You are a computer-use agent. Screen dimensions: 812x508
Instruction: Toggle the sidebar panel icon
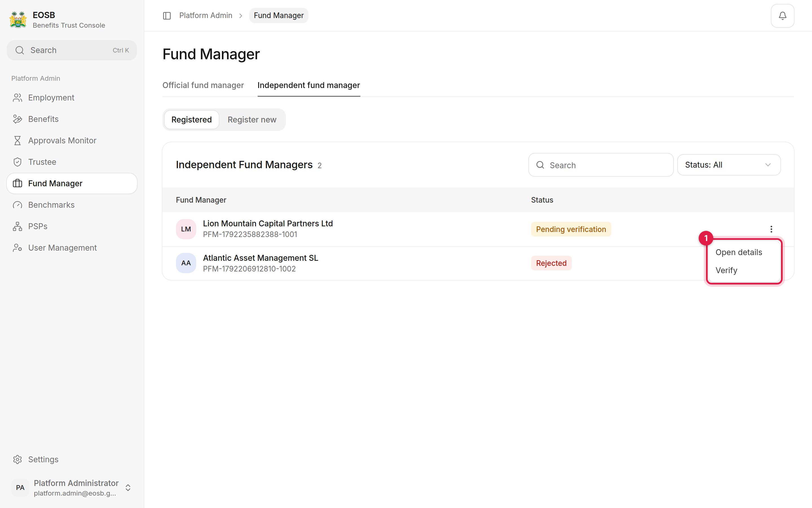click(x=167, y=16)
